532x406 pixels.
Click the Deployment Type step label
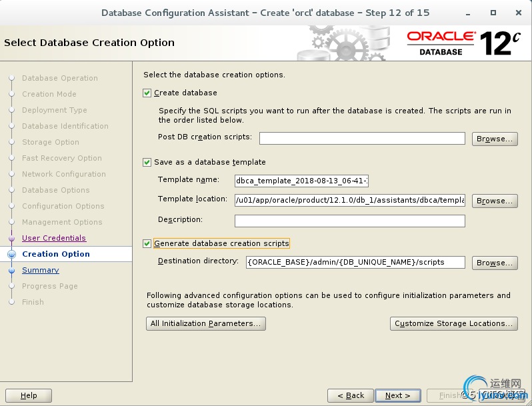54,110
